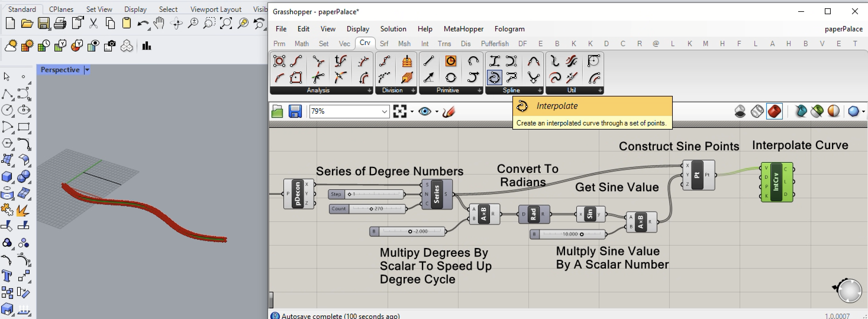This screenshot has height=319, width=868.
Task: Click Rhino New file icon
Action: pos(10,24)
